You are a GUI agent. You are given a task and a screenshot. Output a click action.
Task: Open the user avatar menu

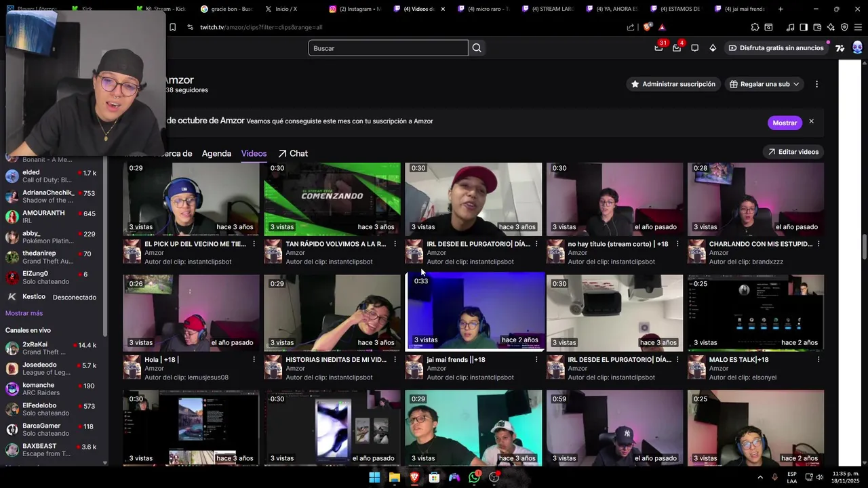tap(857, 47)
